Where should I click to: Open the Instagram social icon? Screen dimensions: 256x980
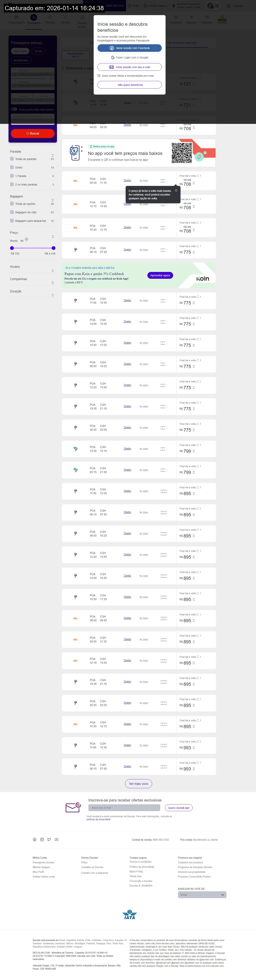(x=42, y=839)
